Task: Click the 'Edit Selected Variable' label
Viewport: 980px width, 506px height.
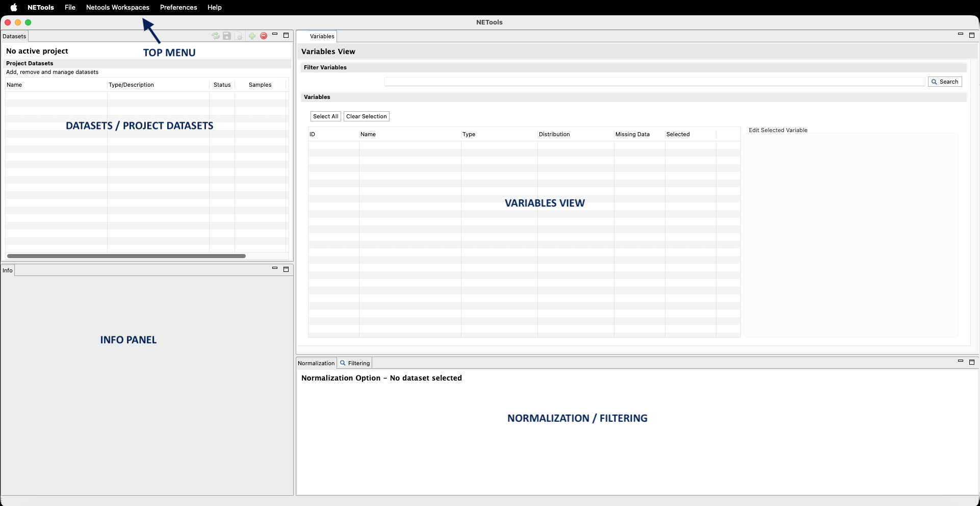Action: pyautogui.click(x=778, y=130)
